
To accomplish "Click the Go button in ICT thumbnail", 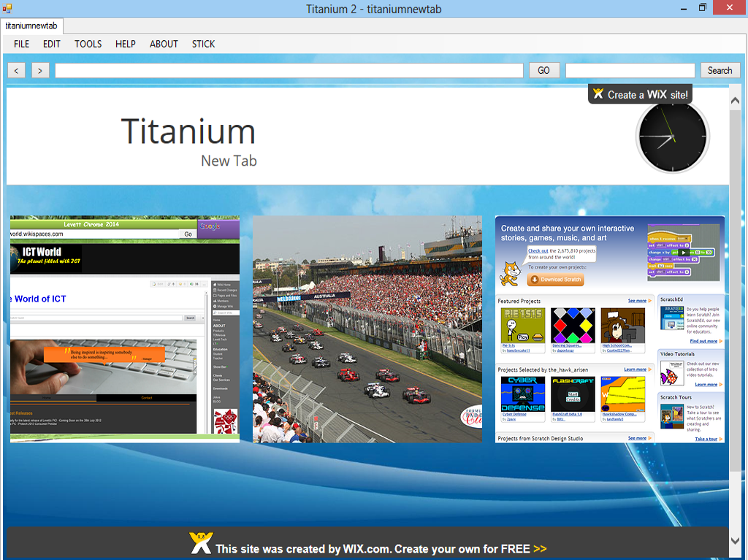I will pos(188,234).
